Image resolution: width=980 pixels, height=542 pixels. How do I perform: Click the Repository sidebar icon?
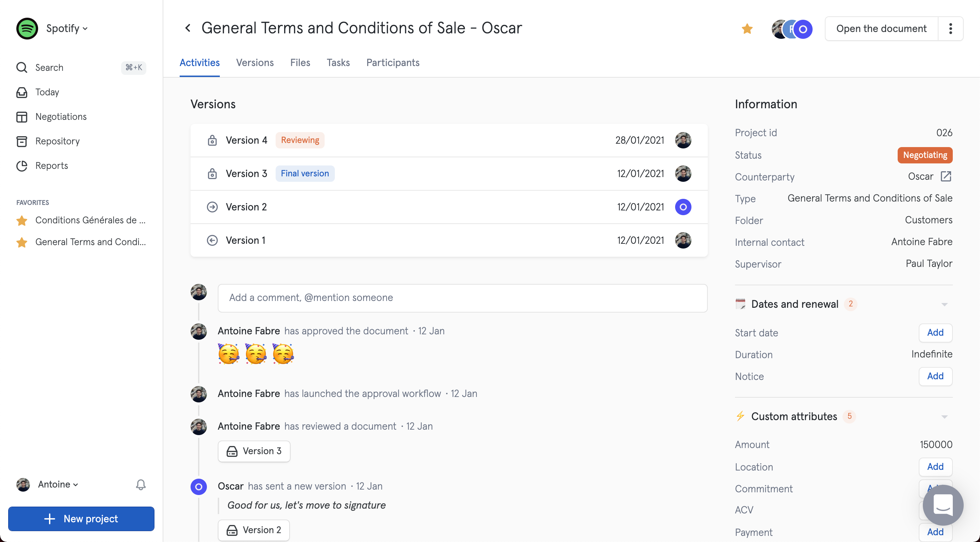click(x=22, y=141)
